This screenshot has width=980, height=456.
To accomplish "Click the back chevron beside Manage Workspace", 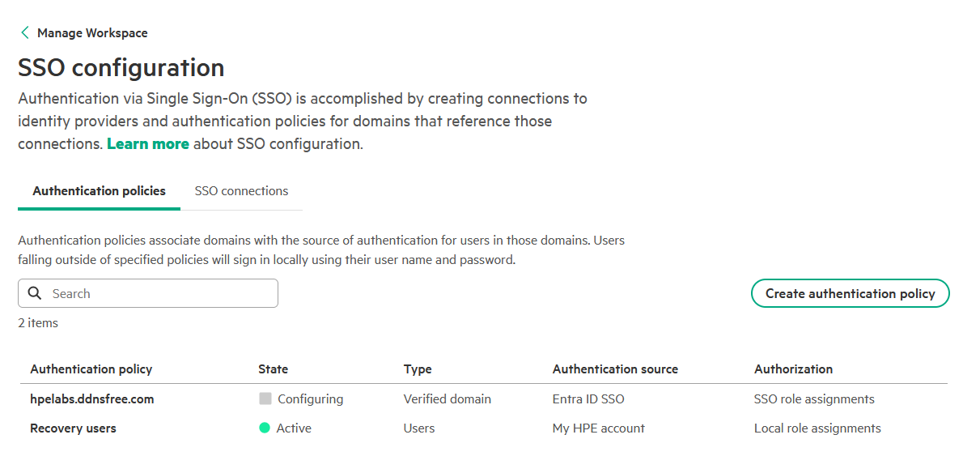I will tap(25, 33).
